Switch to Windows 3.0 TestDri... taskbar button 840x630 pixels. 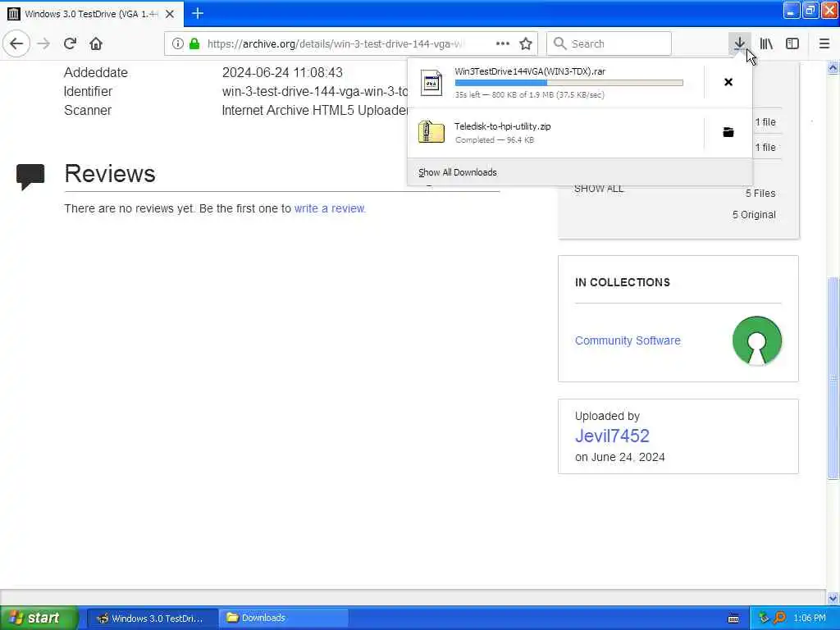coord(152,619)
